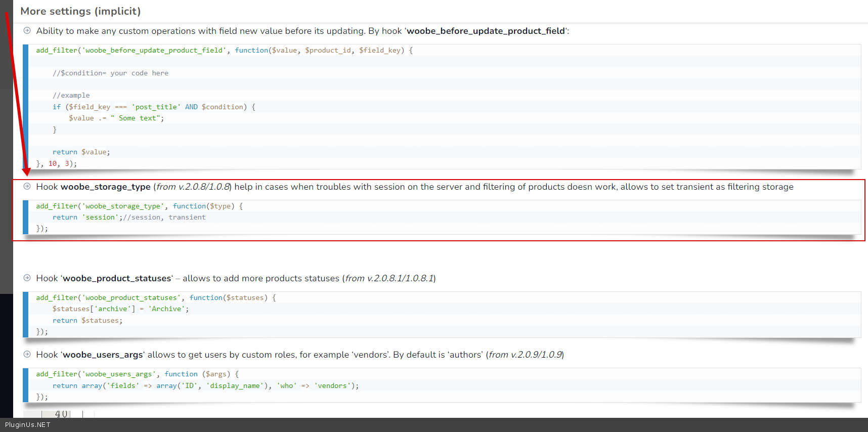Click the "from v.2.0.8/1.0.8" version note
Viewport: 868px width, 432px height.
[x=193, y=187]
